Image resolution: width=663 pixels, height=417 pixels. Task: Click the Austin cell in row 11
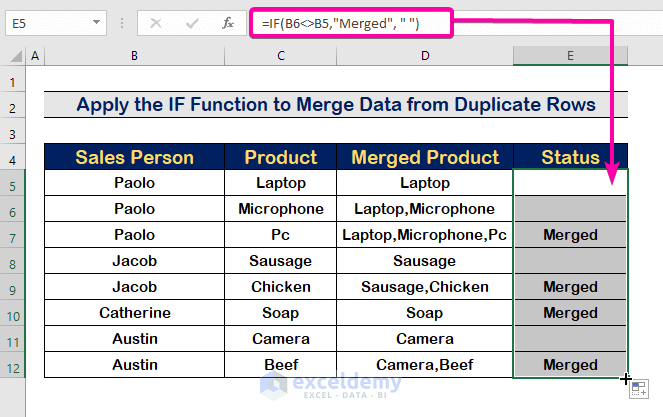(134, 339)
